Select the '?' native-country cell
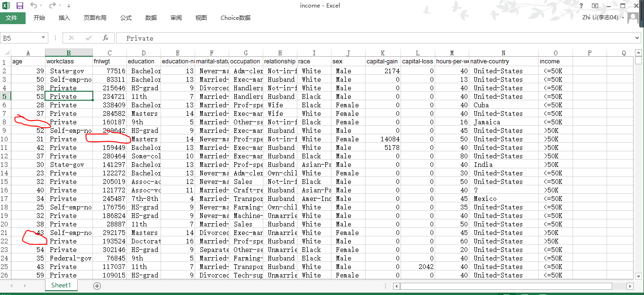 (x=504, y=190)
